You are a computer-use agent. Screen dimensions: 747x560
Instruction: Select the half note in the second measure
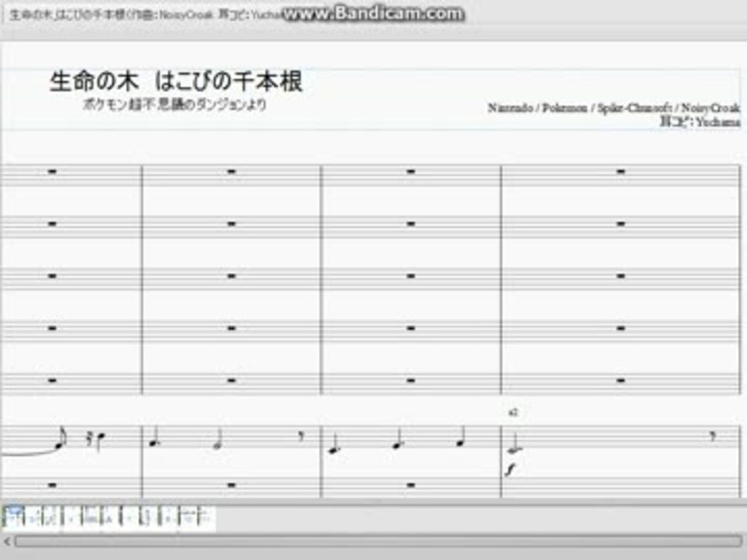(219, 439)
